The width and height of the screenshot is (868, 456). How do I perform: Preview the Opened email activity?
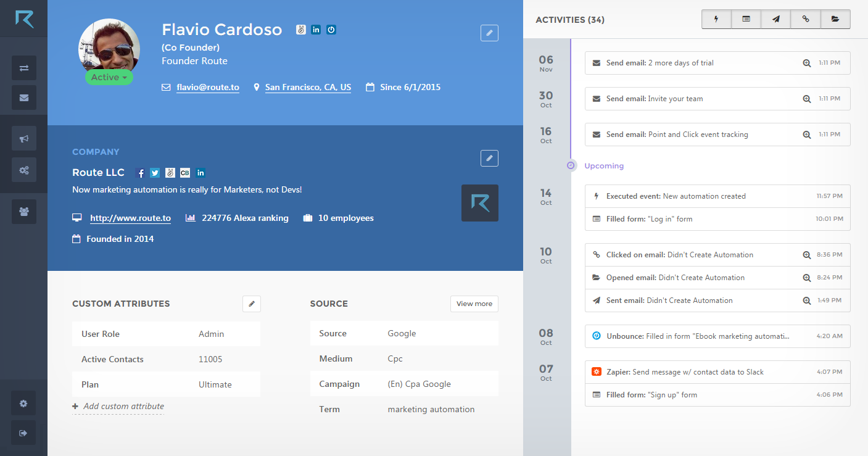point(806,278)
